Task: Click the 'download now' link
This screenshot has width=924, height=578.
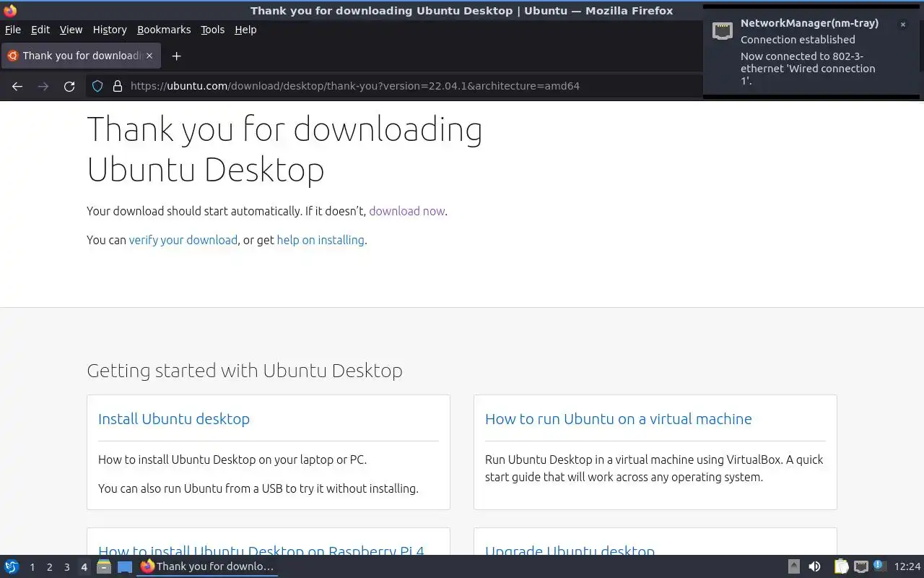Action: [406, 211]
